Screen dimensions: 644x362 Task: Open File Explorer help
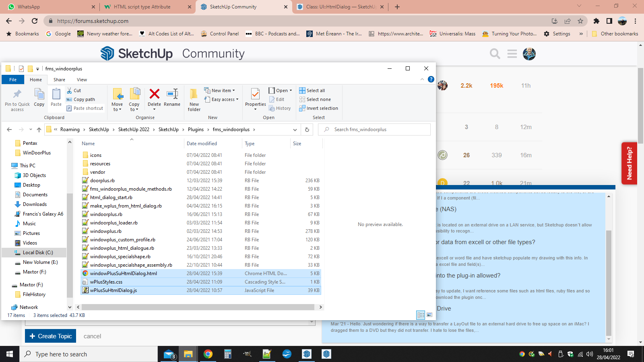[431, 79]
